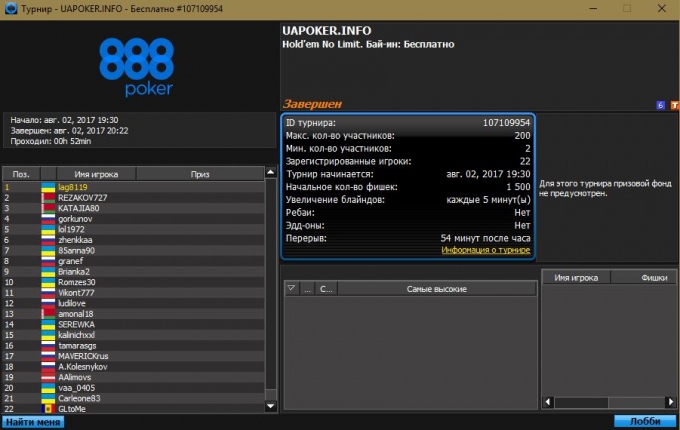The height and width of the screenshot is (430, 680).
Task: Click flag icon next to REZAKOV727
Action: pyautogui.click(x=48, y=198)
